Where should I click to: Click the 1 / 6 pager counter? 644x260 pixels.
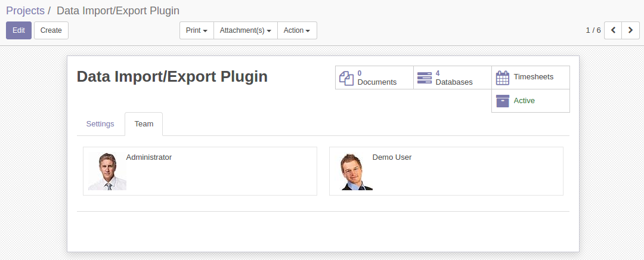click(593, 30)
